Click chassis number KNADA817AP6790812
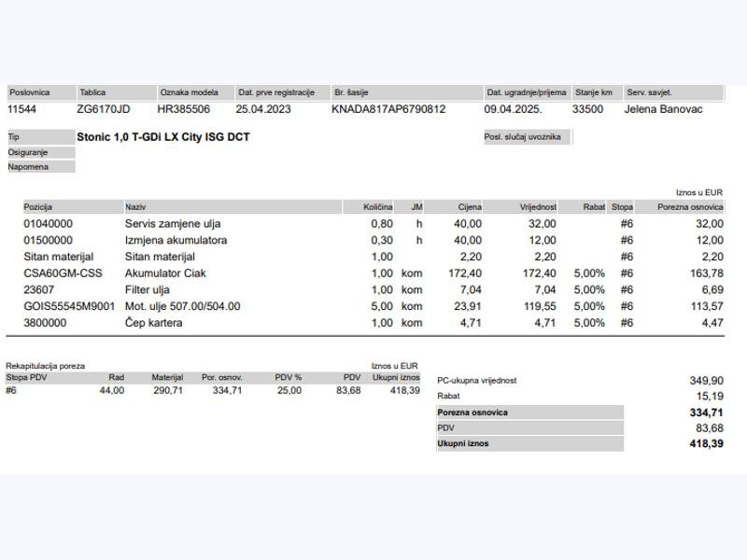Image resolution: width=747 pixels, height=560 pixels. tap(388, 109)
